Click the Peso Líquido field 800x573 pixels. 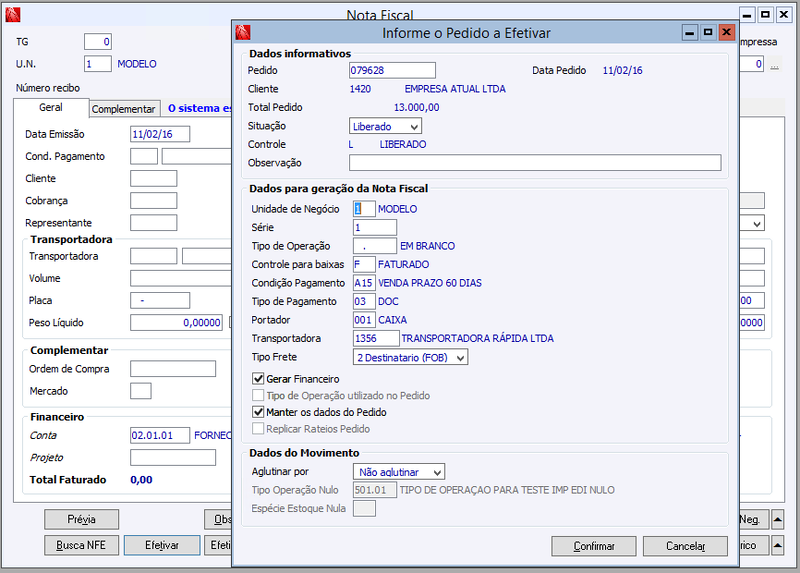177,322
